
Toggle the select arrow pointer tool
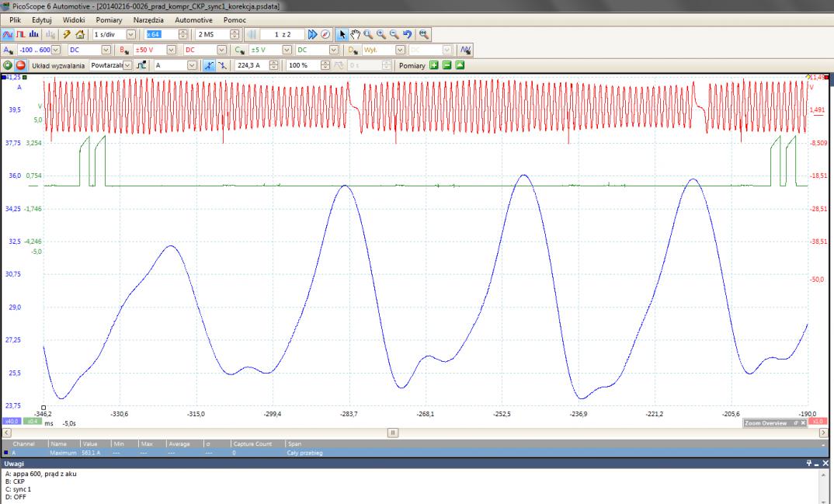(344, 34)
